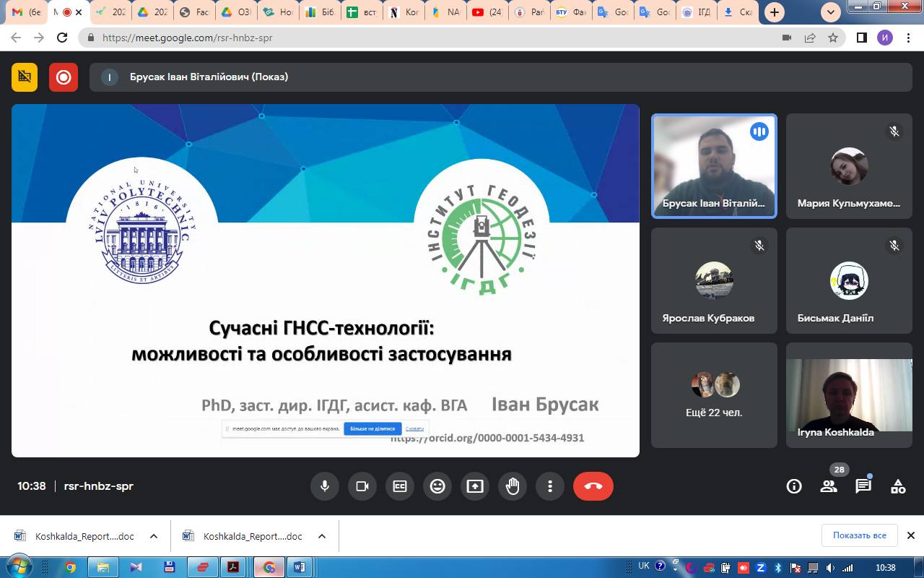The width and height of the screenshot is (924, 578).
Task: Click the camera permission icon in address bar
Action: click(787, 38)
